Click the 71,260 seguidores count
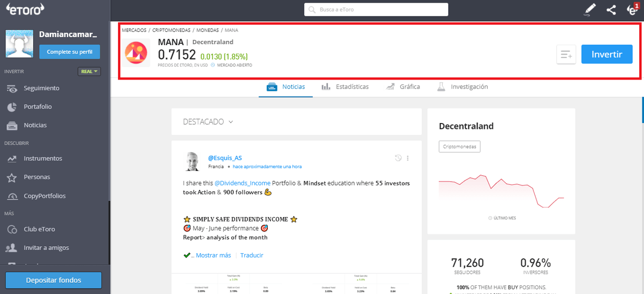Viewport: 644px width, 294px height. tap(467, 263)
